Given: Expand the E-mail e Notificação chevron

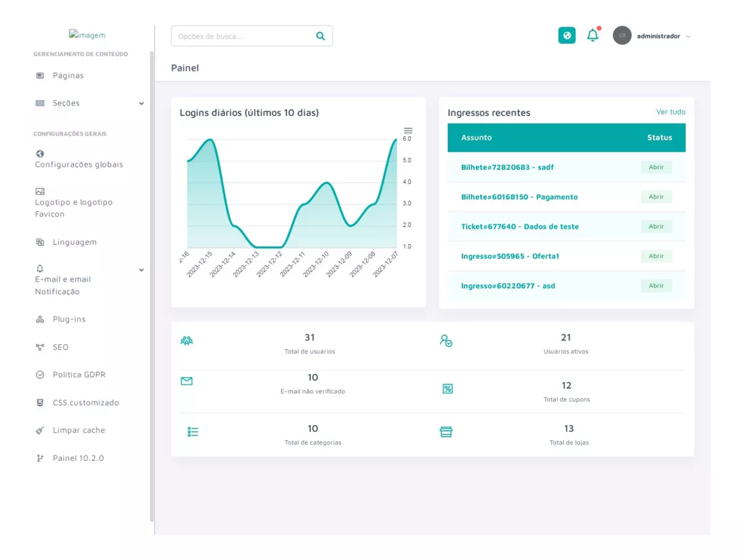Looking at the screenshot, I should [x=141, y=270].
